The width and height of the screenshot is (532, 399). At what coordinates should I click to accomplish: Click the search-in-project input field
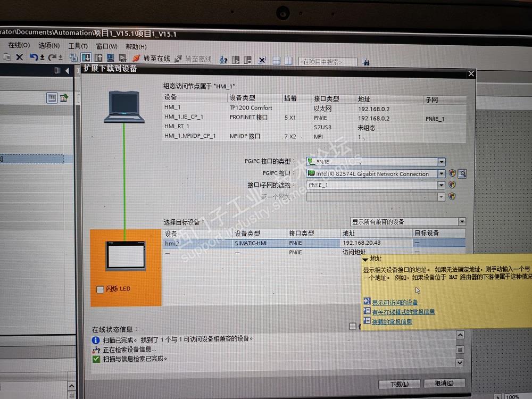coord(328,62)
